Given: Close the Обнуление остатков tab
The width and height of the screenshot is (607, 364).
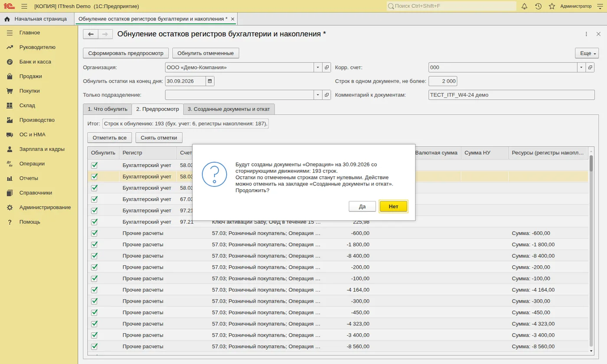Looking at the screenshot, I should (233, 19).
